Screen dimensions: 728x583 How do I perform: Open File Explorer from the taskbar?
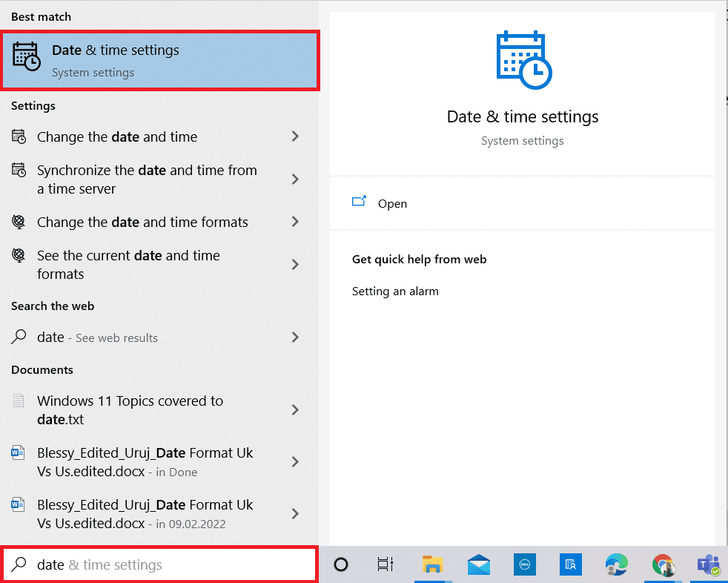[x=433, y=565]
